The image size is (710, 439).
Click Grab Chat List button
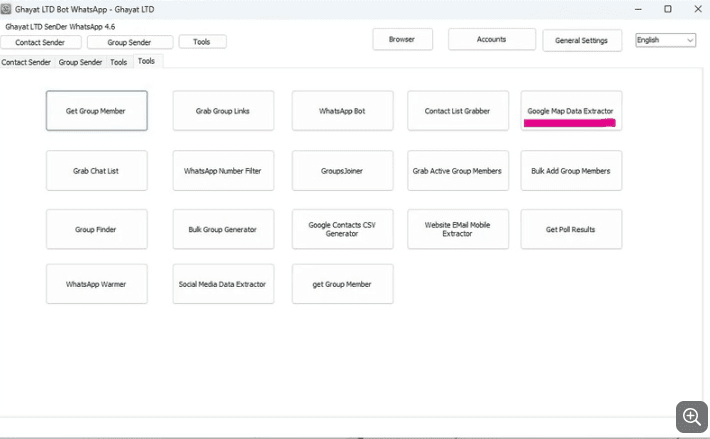(x=96, y=171)
